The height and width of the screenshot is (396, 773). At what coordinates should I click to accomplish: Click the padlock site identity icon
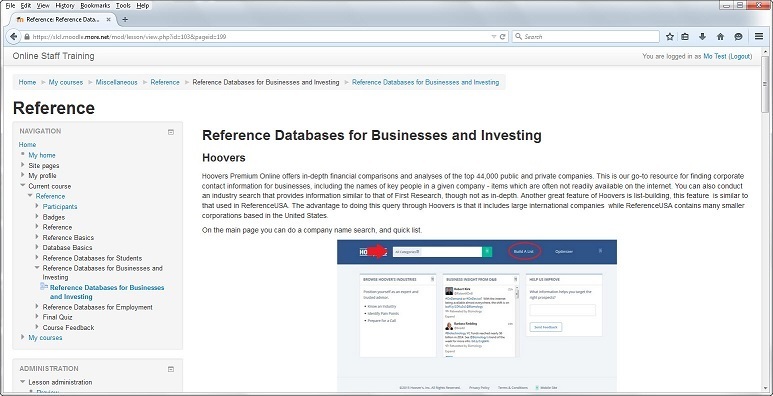pyautogui.click(x=27, y=37)
